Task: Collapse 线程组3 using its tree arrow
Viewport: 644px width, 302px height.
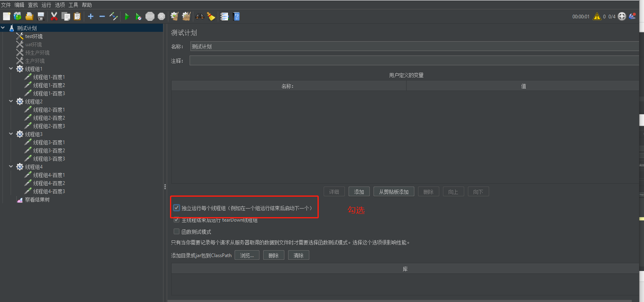Action: coord(11,134)
